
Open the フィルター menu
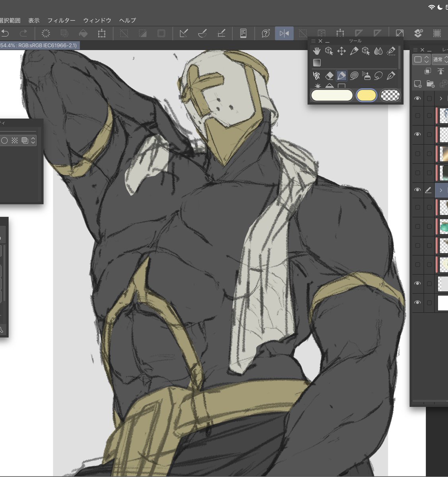point(61,20)
